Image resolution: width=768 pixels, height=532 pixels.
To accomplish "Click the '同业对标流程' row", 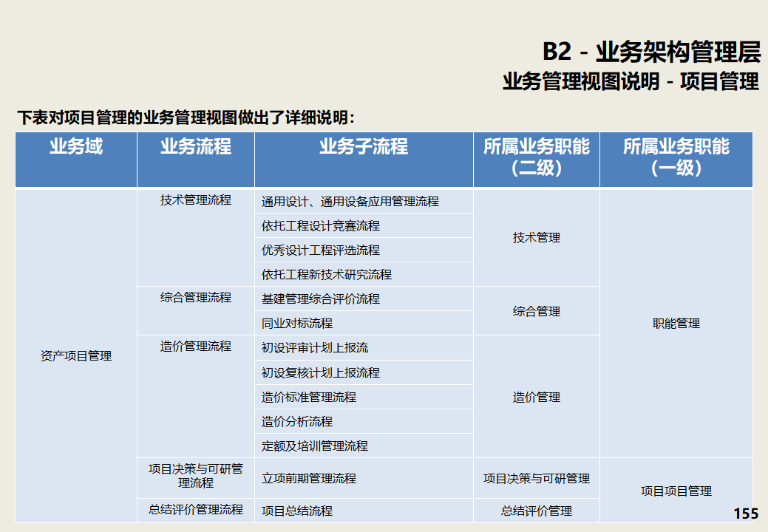I will (x=364, y=324).
